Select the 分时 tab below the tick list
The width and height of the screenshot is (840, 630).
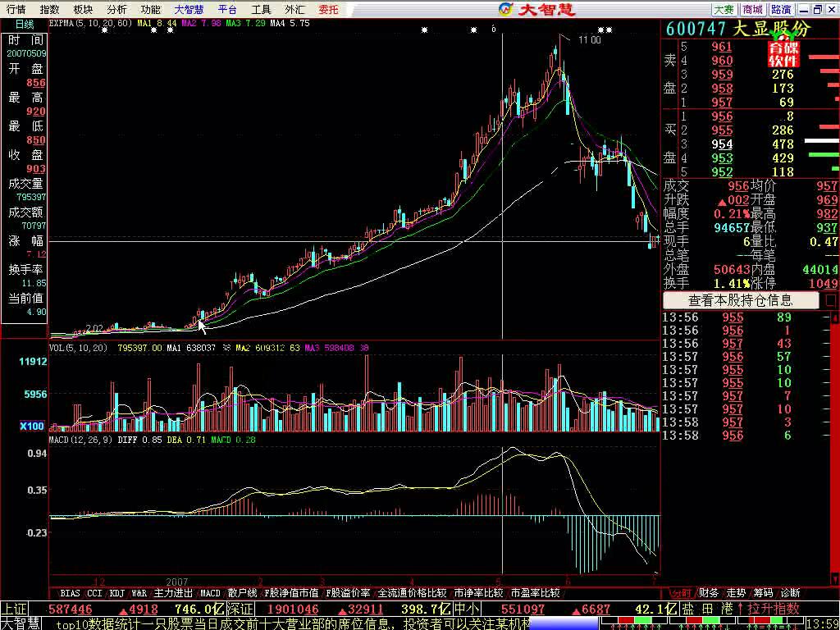682,592
